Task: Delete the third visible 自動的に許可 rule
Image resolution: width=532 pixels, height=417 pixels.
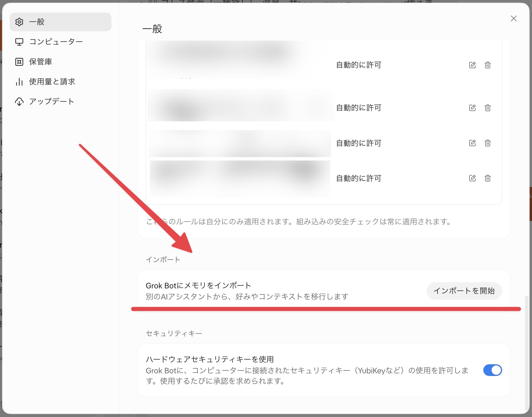Action: click(487, 143)
